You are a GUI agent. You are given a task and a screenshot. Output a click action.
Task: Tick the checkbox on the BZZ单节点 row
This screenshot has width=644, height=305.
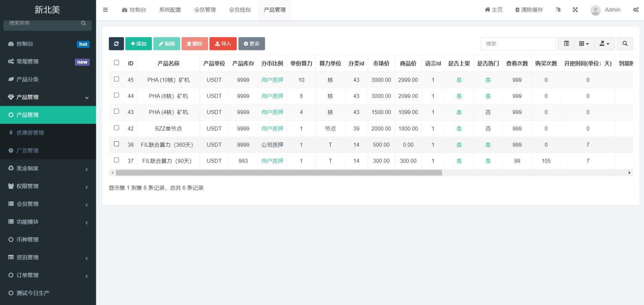116,128
